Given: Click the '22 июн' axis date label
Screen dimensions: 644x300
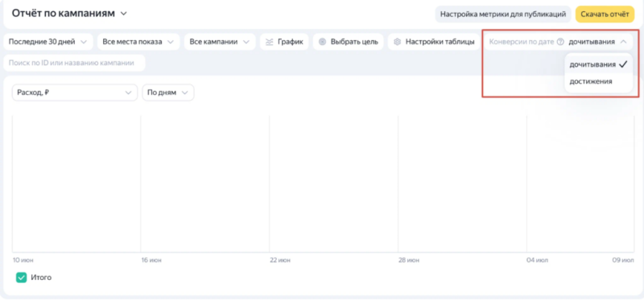Looking at the screenshot, I should pos(279,261).
